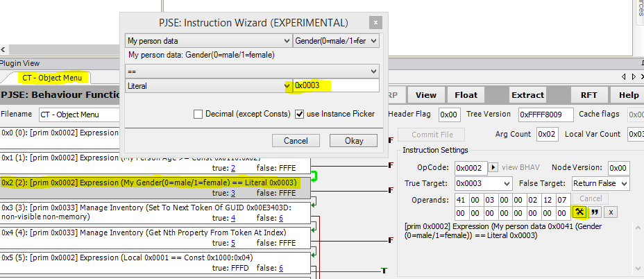Select row 0x3 Manage Inventory Set To Next Token

[x=155, y=213]
